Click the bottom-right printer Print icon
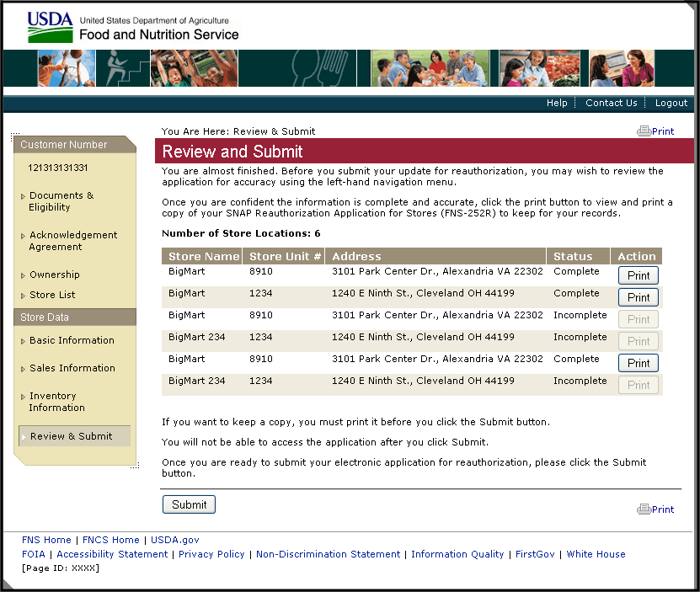Screen dimensions: 700x592 coord(644,509)
